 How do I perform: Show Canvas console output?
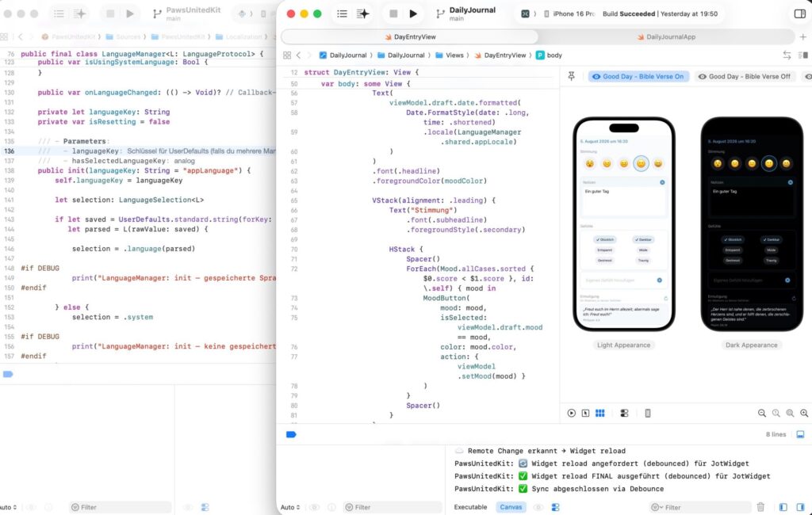(511, 507)
